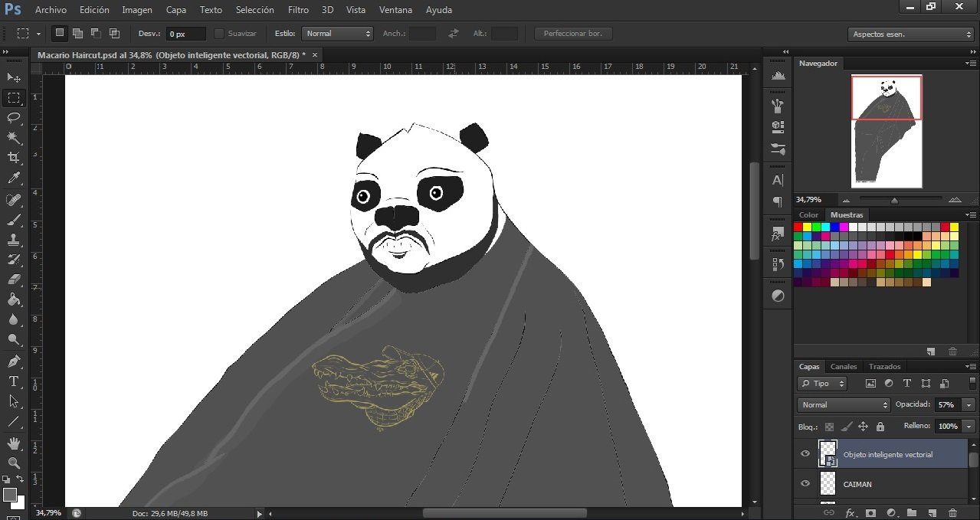Click the Perfeccionar bor. button
980x520 pixels.
tap(573, 34)
